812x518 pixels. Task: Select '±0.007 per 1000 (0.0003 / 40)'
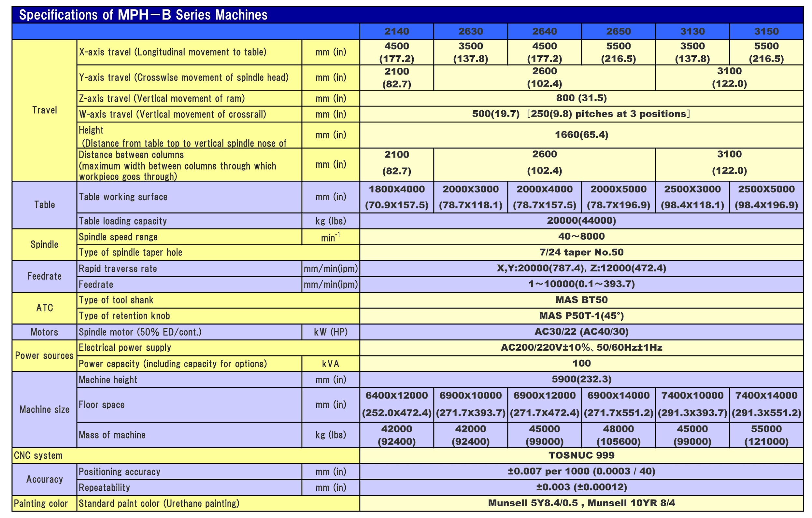(581, 471)
